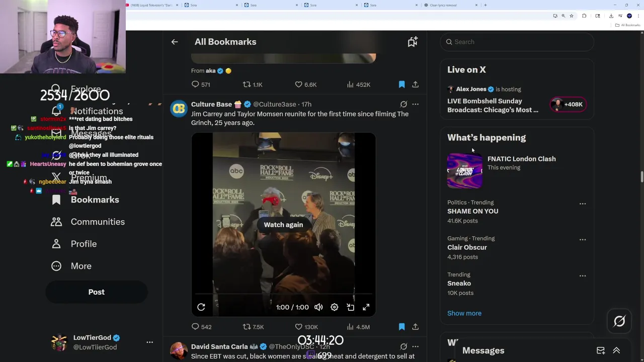Open the floating Grok button
The width and height of the screenshot is (644, 362).
(x=619, y=321)
